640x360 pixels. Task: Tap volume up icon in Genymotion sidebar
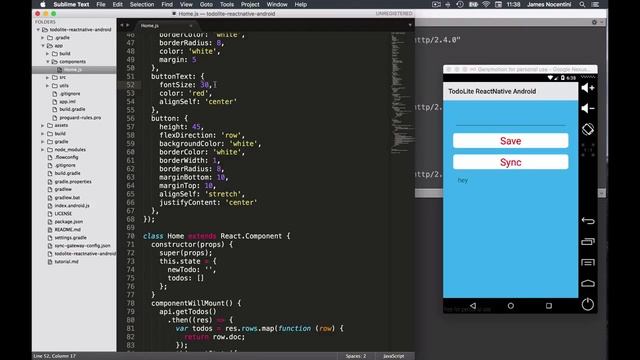588,88
